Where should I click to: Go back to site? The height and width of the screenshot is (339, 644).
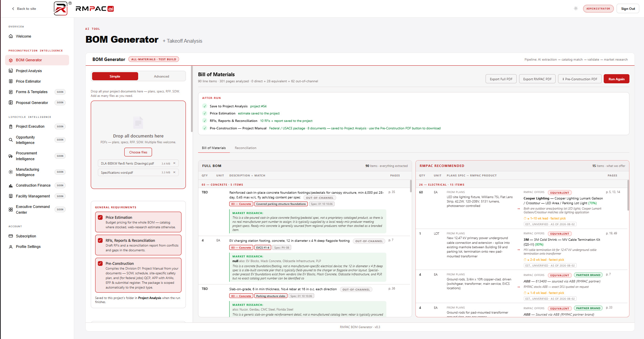click(24, 8)
